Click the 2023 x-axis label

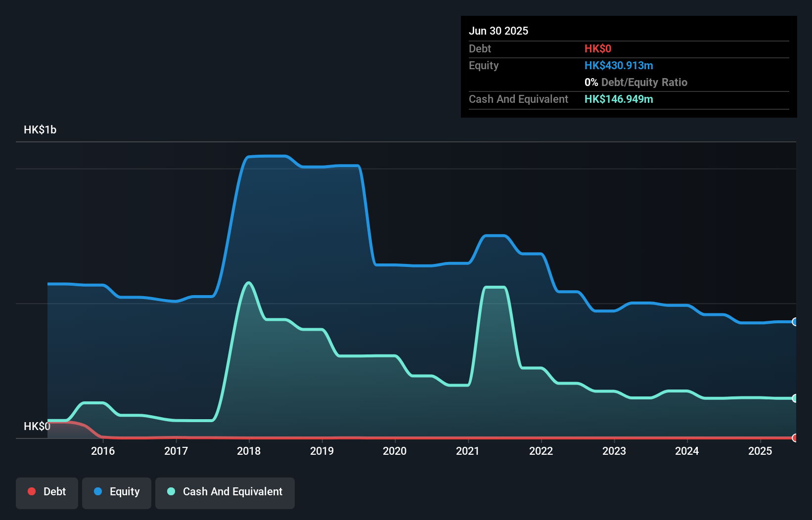614,451
